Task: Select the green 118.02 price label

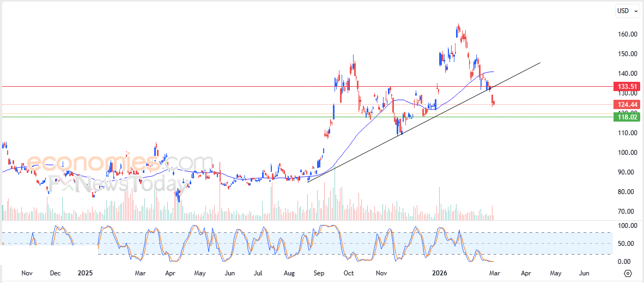Action: (627, 117)
